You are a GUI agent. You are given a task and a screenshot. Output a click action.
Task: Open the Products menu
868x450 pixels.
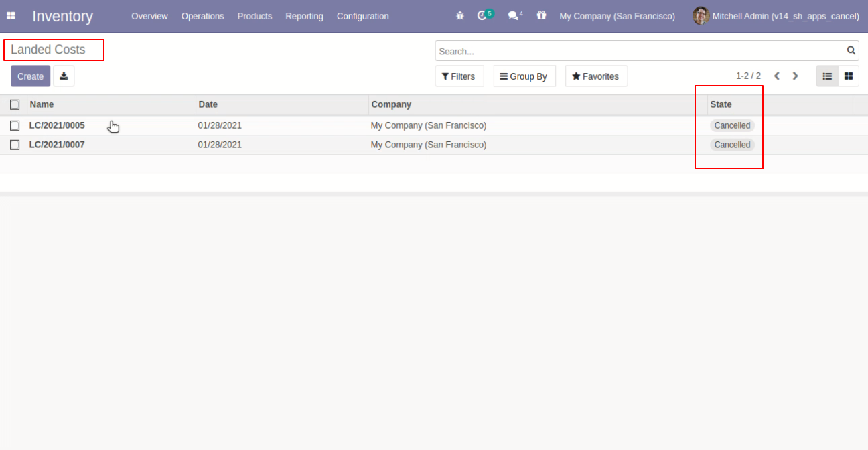tap(255, 16)
